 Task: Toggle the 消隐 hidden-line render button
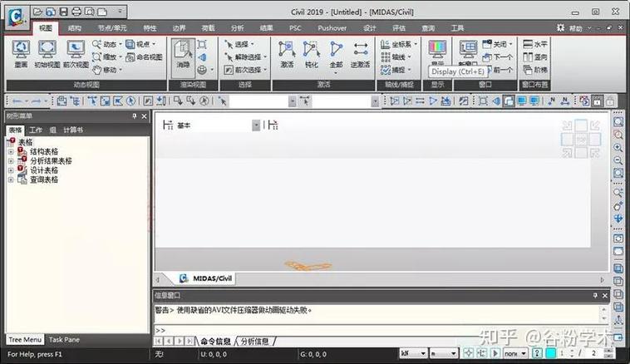point(183,57)
